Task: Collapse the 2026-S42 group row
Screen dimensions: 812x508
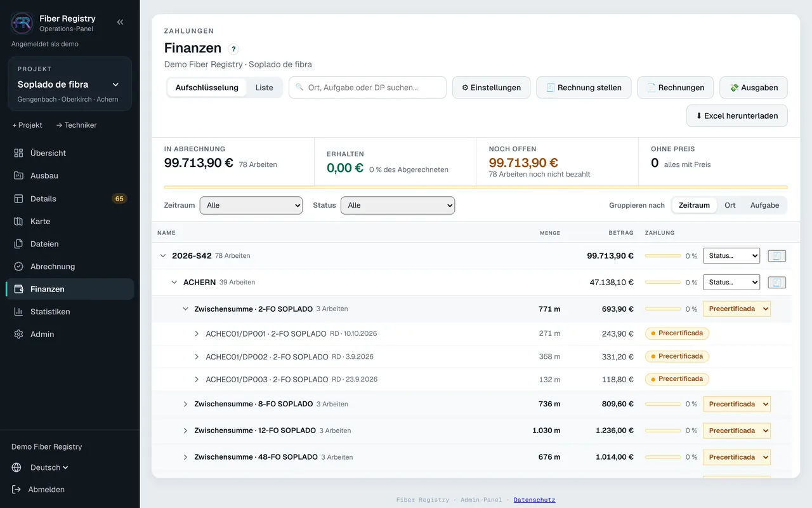Action: point(163,256)
